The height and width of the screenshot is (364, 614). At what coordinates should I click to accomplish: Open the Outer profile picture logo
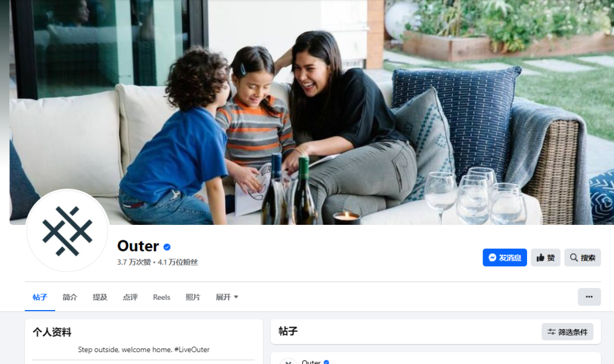(67, 231)
